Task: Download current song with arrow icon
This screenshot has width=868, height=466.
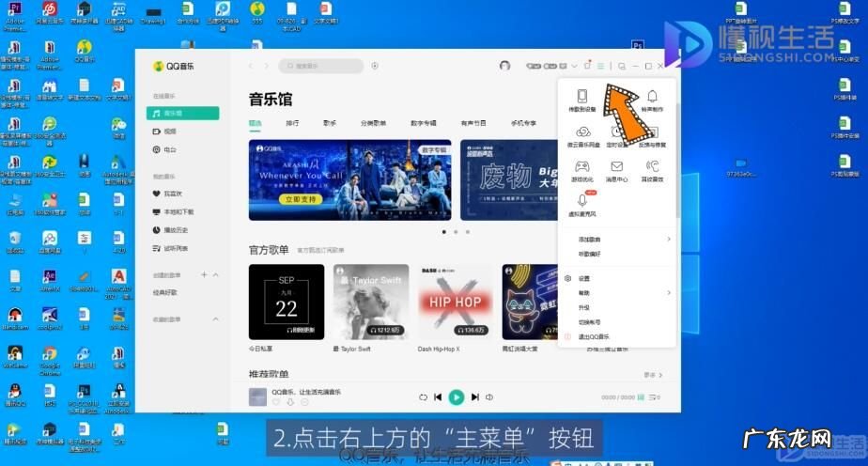Action: (x=290, y=402)
